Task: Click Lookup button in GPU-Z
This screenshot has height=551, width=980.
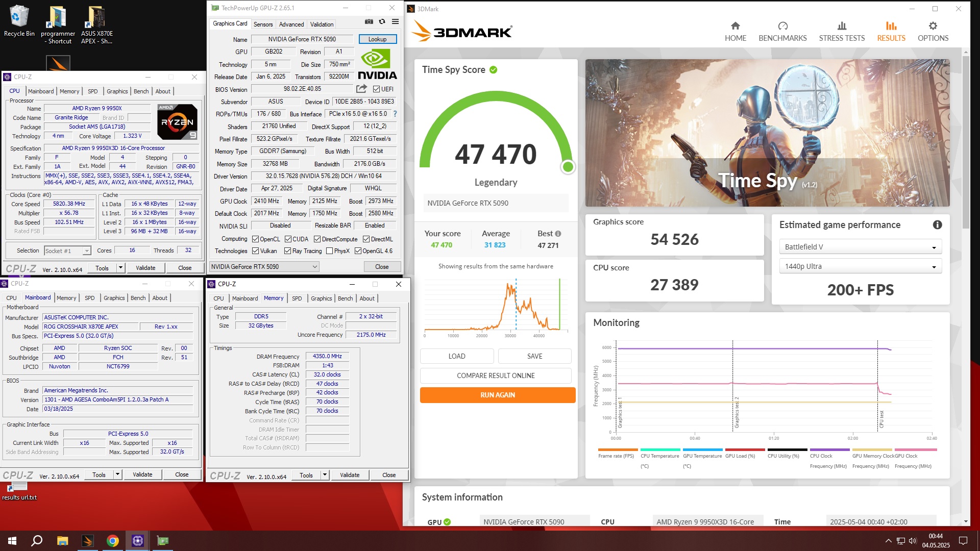Action: 377,39
